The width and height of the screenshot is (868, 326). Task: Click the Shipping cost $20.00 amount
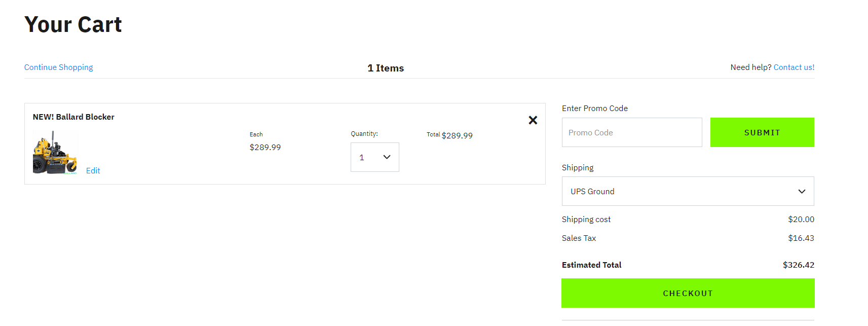tap(801, 220)
